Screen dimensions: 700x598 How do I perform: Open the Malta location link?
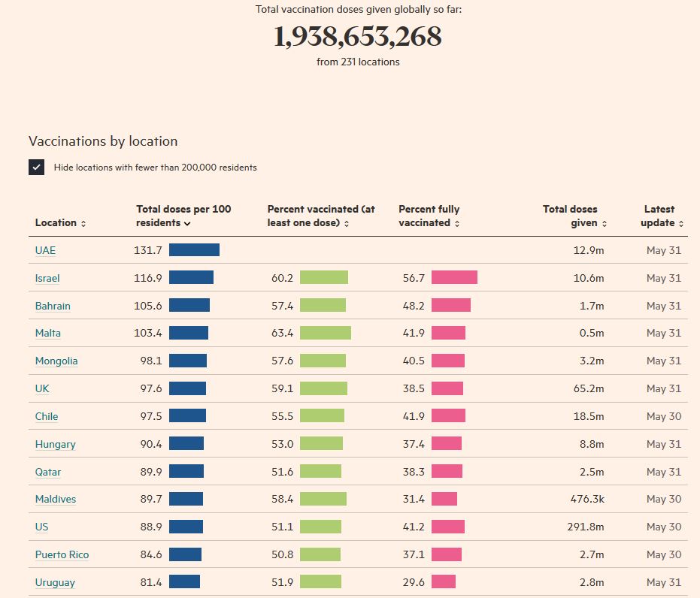(x=48, y=333)
